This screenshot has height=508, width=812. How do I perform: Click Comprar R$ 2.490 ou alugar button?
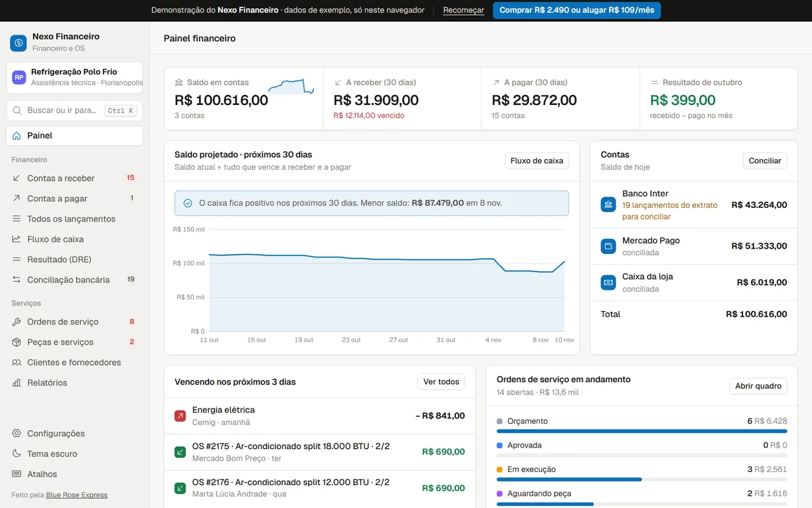pos(577,10)
